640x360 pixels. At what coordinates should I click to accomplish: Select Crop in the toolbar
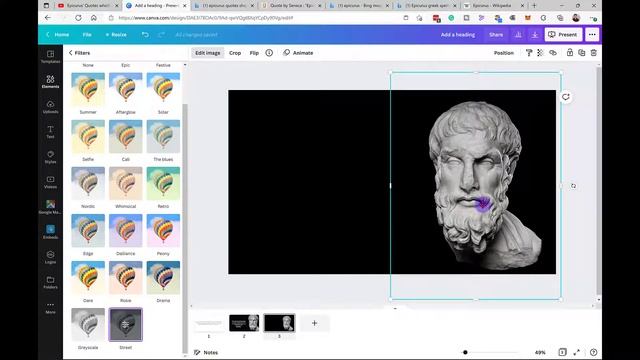(x=235, y=53)
